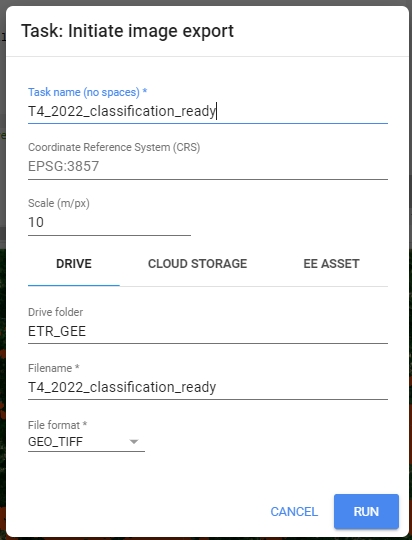Click the Scale field showing 10

[x=109, y=222]
